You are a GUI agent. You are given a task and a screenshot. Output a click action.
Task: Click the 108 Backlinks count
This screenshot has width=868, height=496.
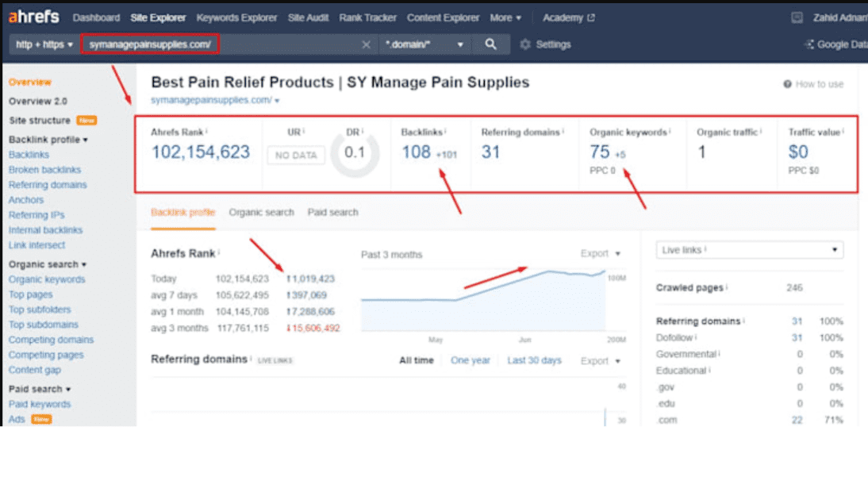416,152
